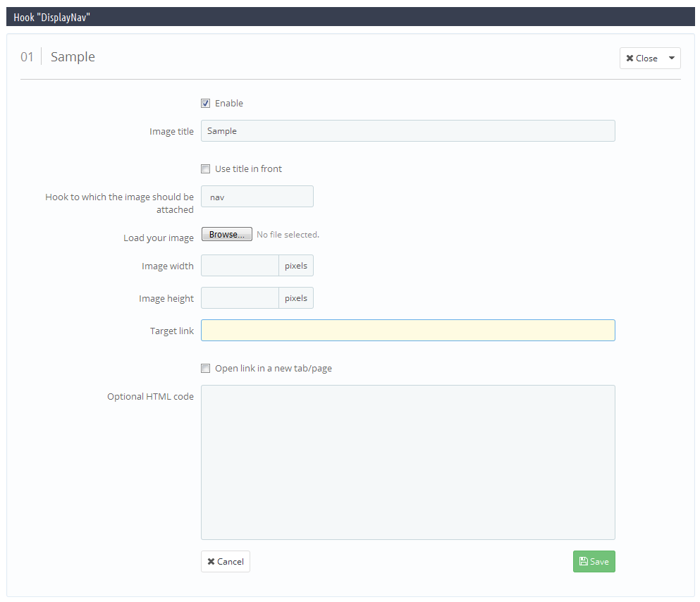The width and height of the screenshot is (700, 602).
Task: Click the Sample heading title
Action: click(73, 56)
